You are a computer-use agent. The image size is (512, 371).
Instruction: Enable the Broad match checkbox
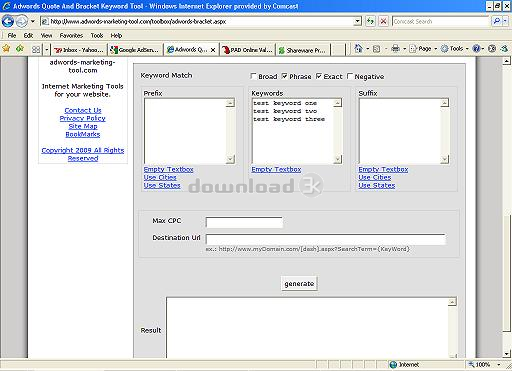(253, 76)
